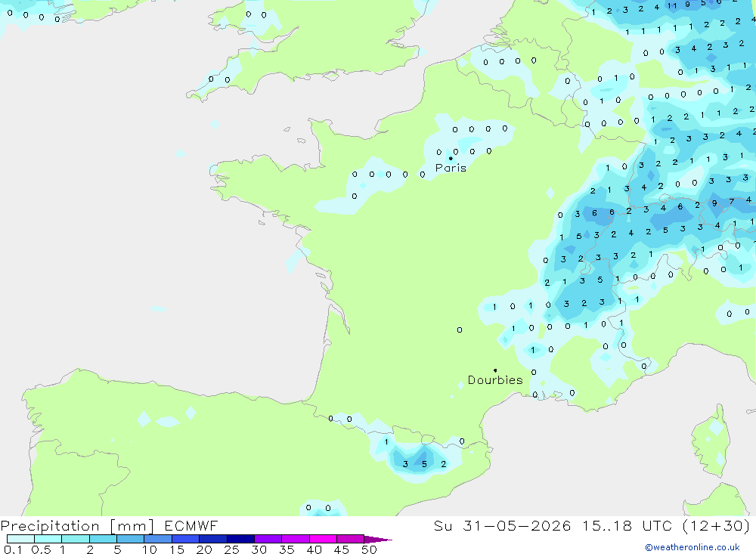
Task: Click the 25–30 mm dark blue legend box
Action: tap(240, 539)
